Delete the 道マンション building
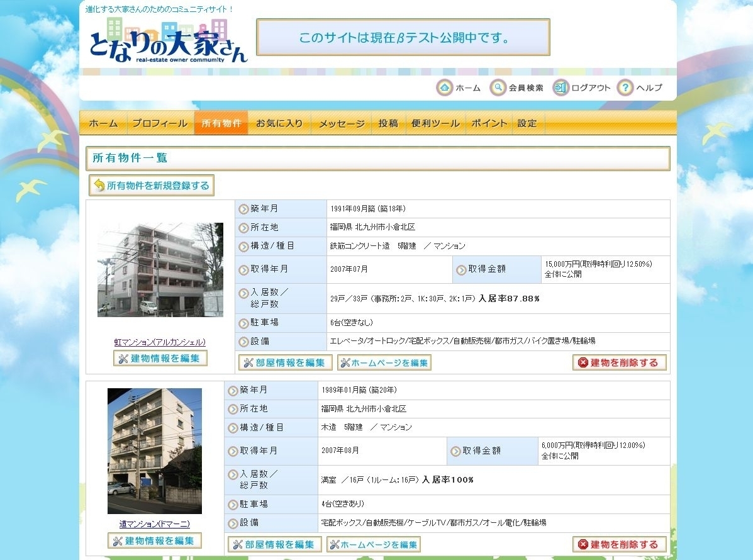 [620, 545]
